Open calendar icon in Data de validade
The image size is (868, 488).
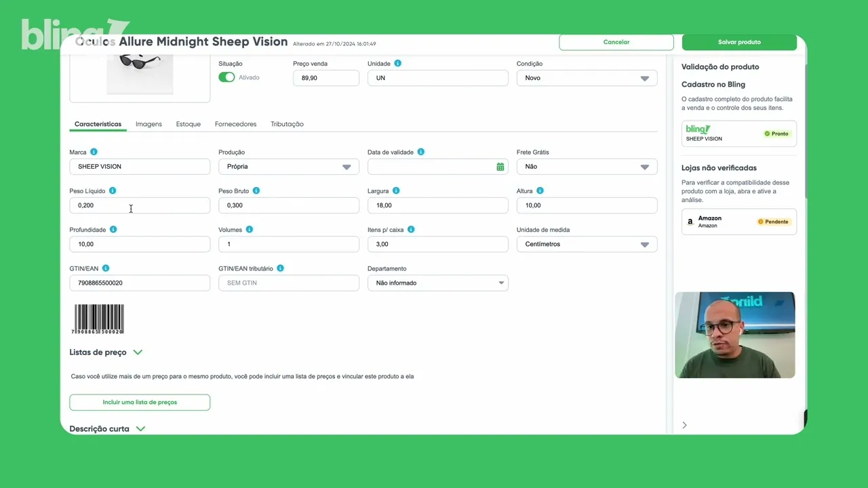[500, 167]
